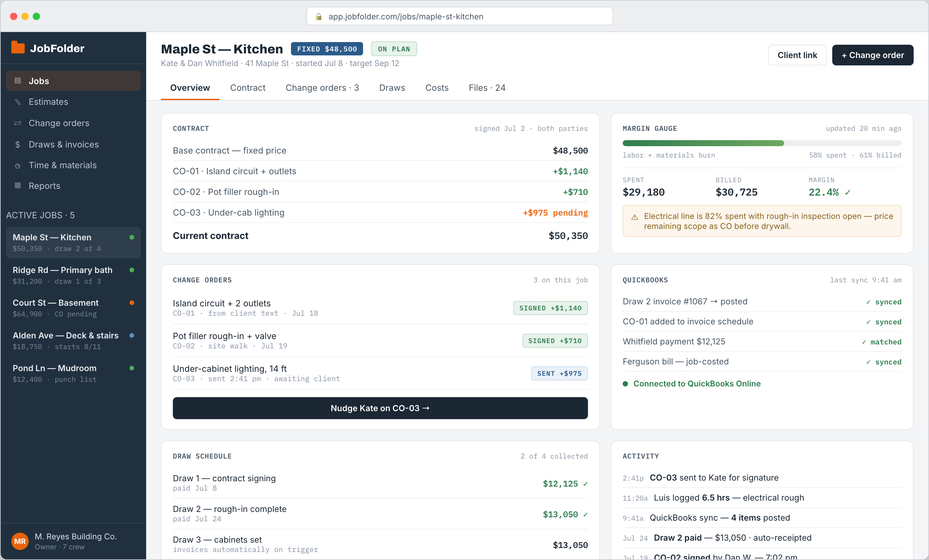The height and width of the screenshot is (560, 929).
Task: Click the lock icon in the address bar
Action: (x=319, y=17)
